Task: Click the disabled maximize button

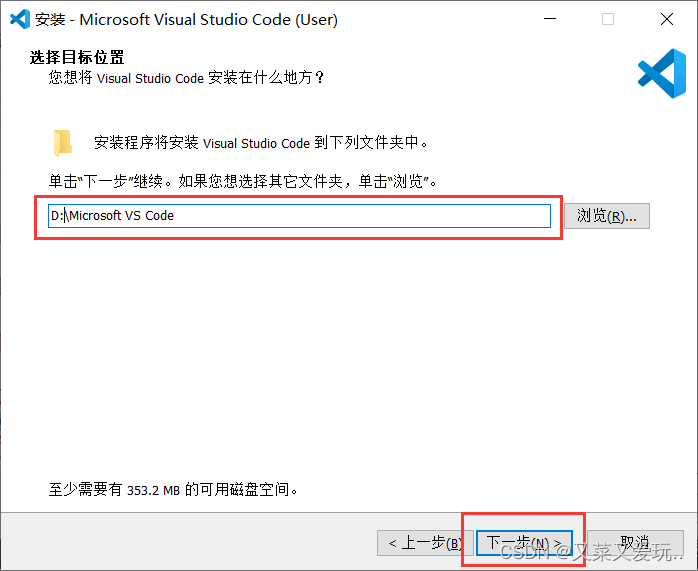Action: click(608, 19)
